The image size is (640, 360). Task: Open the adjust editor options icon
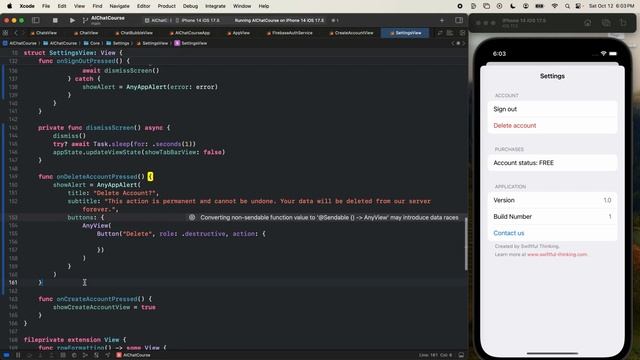coord(449,33)
